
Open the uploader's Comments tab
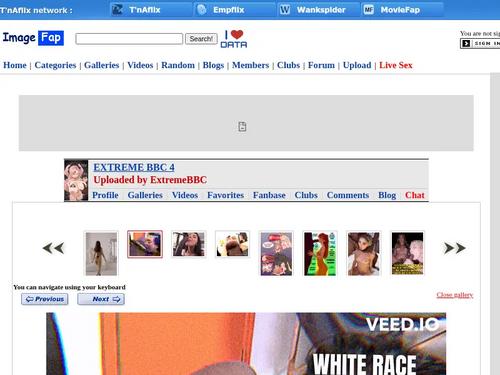point(348,195)
